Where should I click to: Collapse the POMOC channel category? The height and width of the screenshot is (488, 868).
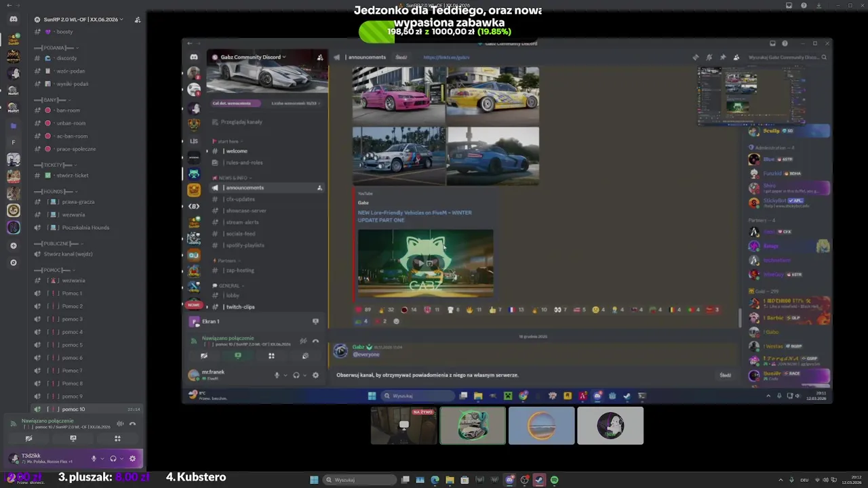click(55, 270)
